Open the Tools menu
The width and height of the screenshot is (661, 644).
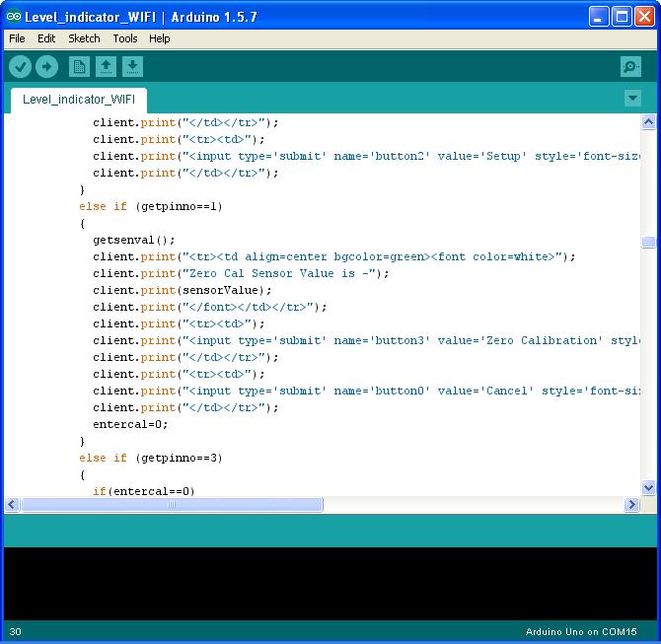pyautogui.click(x=125, y=38)
